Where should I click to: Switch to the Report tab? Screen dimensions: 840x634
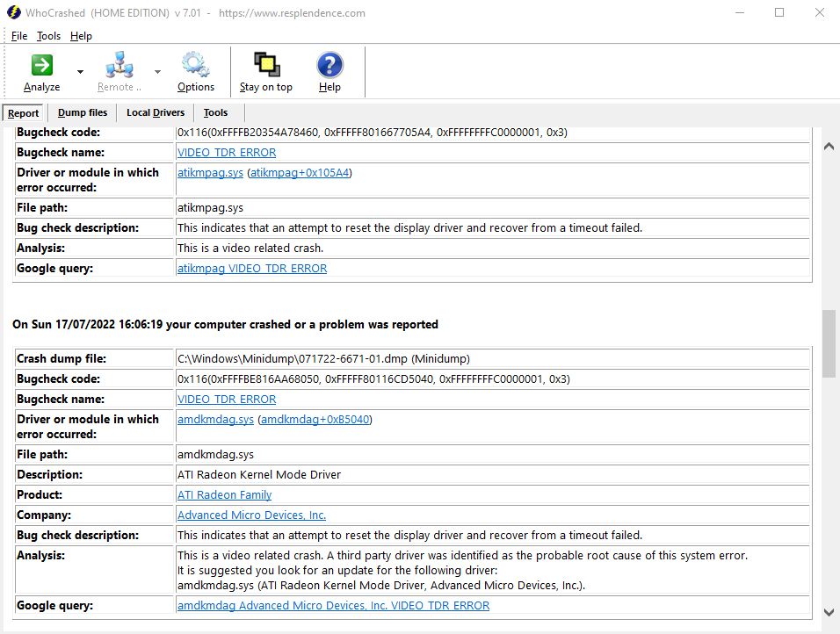coord(23,113)
